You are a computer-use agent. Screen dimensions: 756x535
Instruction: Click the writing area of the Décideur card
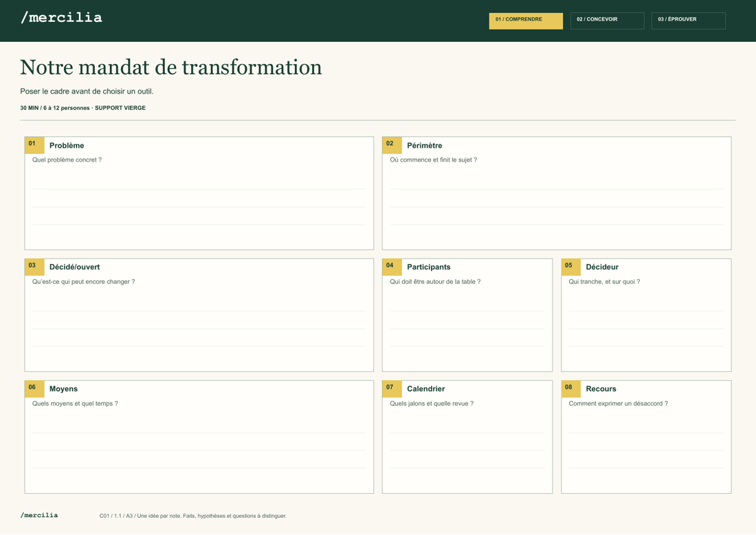click(646, 329)
